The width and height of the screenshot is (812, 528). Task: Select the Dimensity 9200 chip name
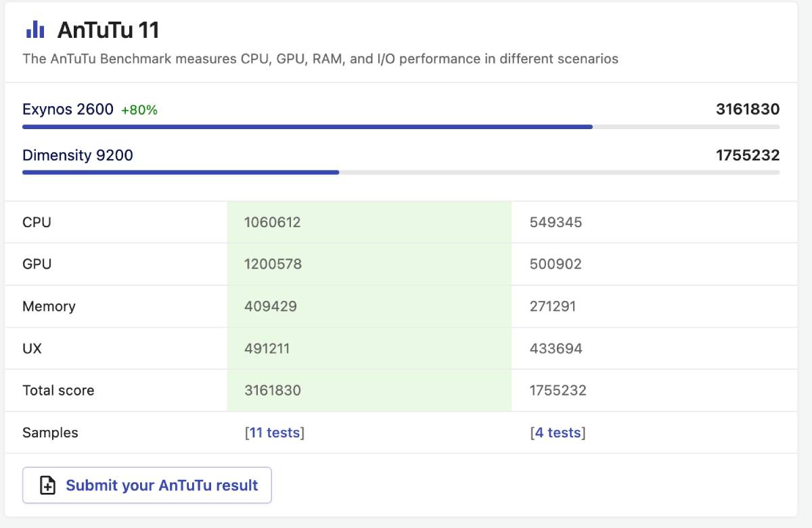point(78,155)
